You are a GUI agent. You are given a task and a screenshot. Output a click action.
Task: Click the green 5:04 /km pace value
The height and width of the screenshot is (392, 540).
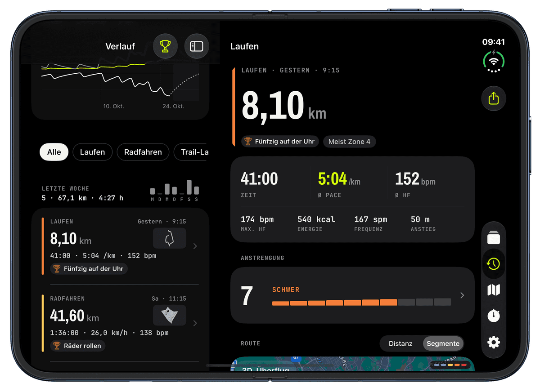pyautogui.click(x=339, y=179)
